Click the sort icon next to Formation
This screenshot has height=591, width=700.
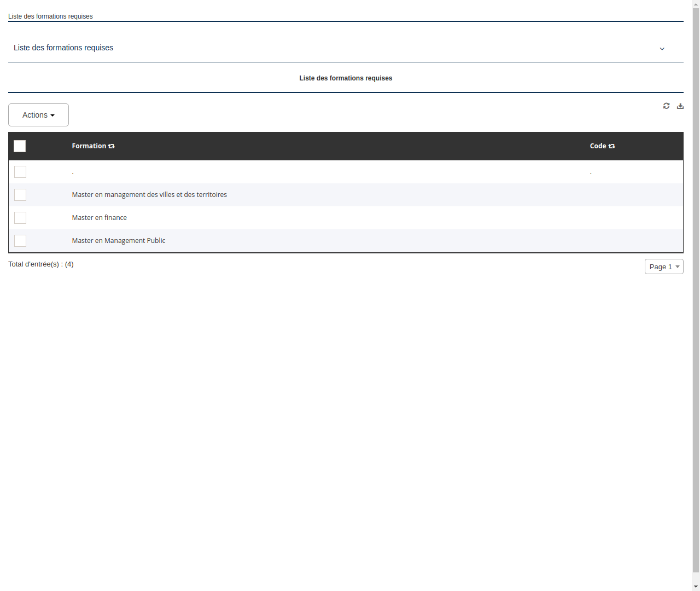pos(111,146)
